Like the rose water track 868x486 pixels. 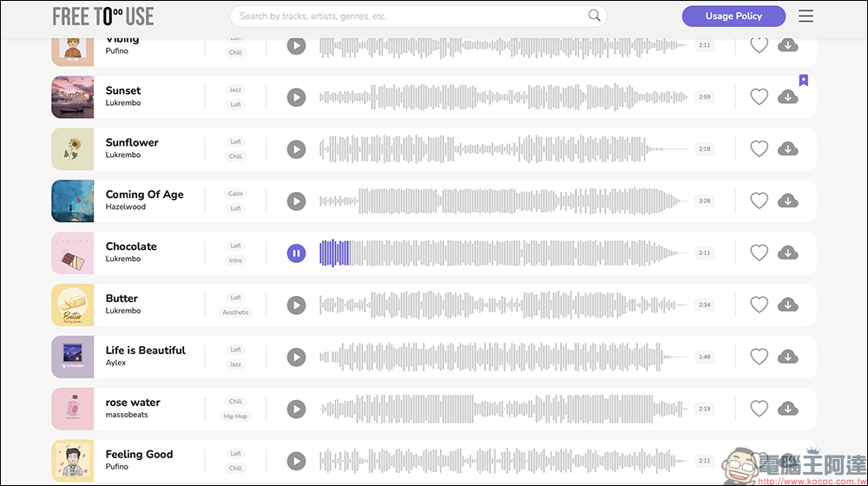point(759,409)
